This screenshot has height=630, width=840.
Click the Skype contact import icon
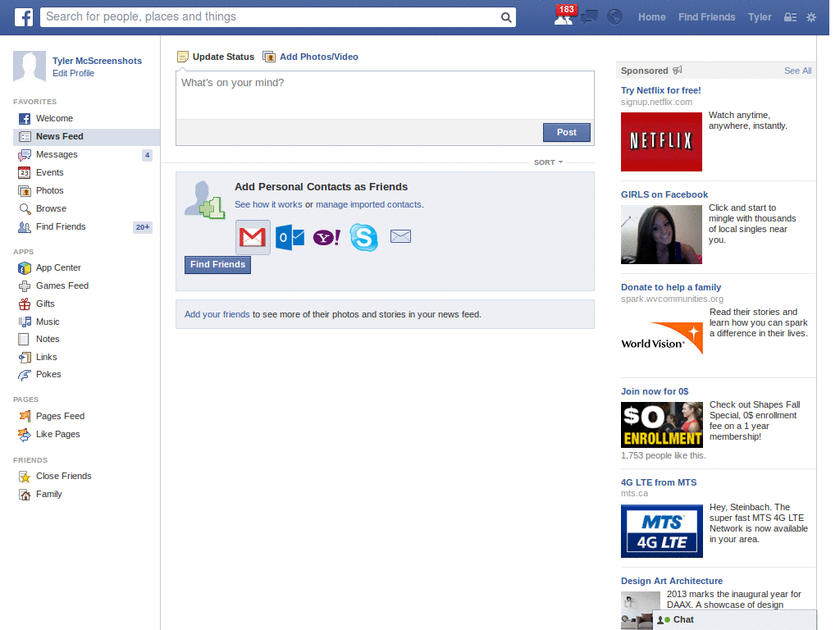tap(363, 237)
